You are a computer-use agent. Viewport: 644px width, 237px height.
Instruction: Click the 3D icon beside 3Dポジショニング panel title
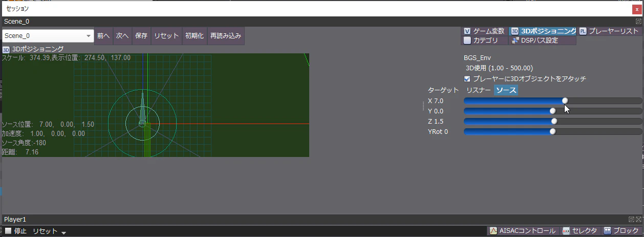(6, 49)
